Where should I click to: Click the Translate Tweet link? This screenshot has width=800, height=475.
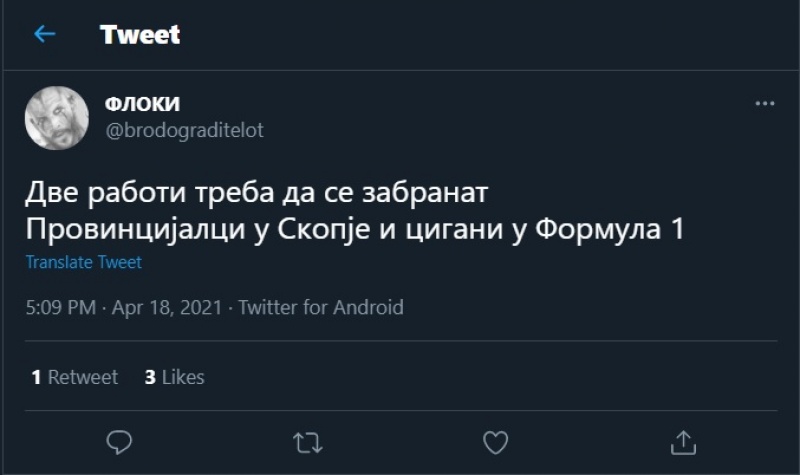click(84, 263)
